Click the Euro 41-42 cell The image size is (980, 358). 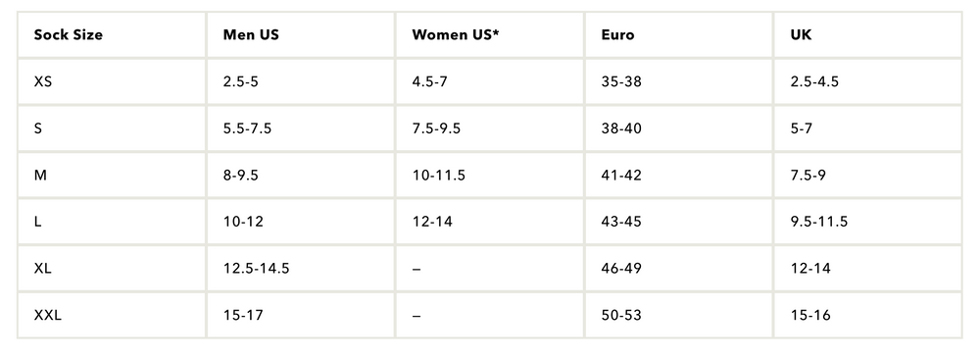679,176
